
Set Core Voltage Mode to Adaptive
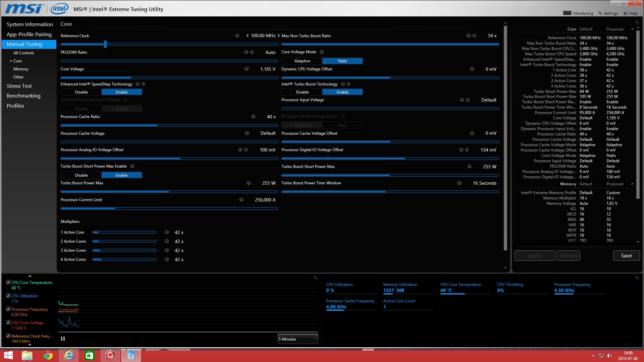pos(302,61)
